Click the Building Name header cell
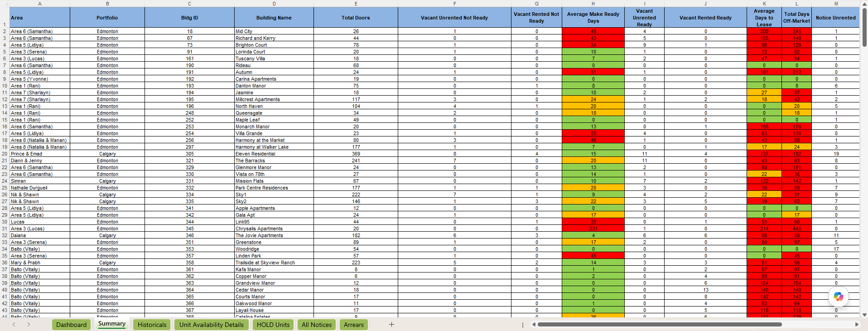 274,18
